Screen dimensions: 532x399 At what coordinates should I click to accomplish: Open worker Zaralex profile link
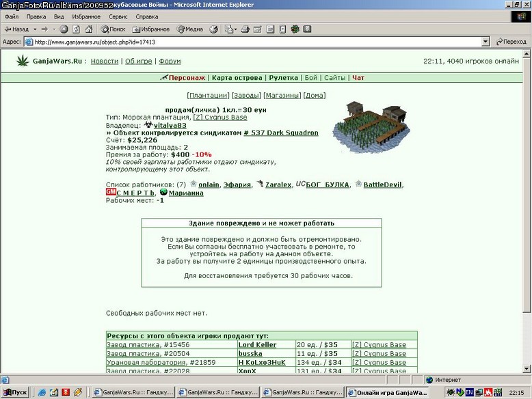[278, 184]
